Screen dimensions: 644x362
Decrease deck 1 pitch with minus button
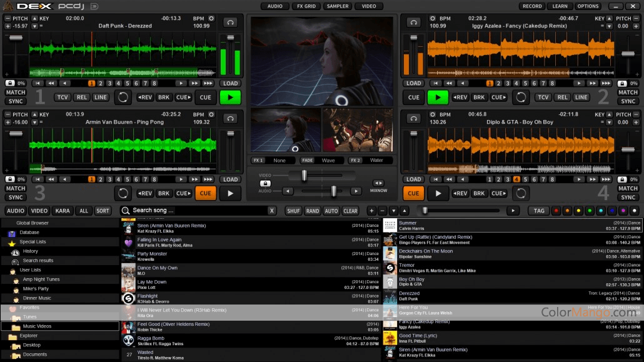click(8, 19)
